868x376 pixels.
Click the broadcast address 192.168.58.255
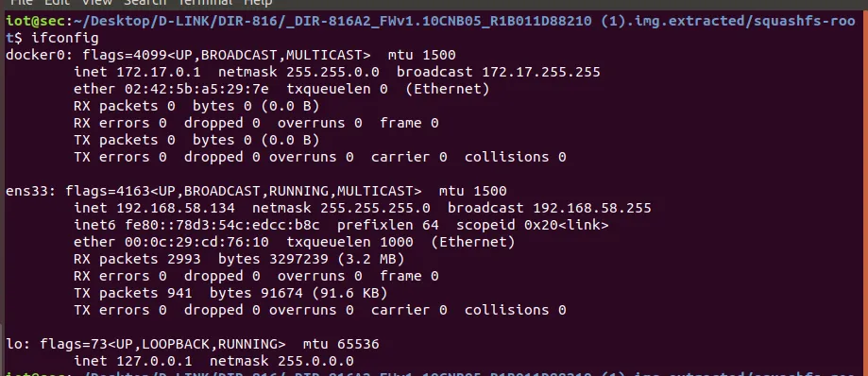click(x=592, y=208)
